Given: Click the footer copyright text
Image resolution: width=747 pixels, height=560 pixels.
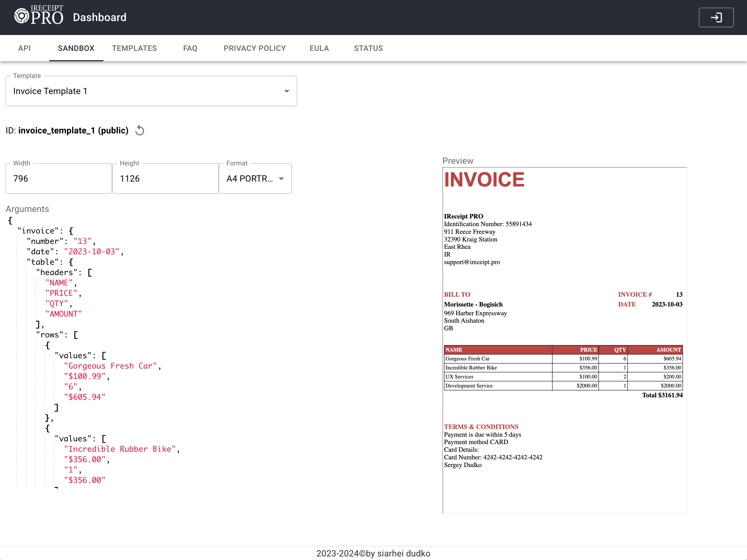Looking at the screenshot, I should pyautogui.click(x=373, y=553).
